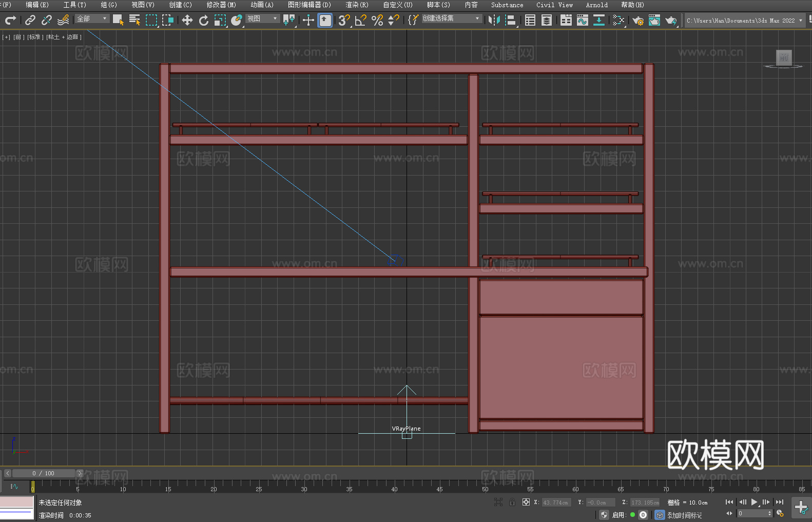Toggle the Scene Explorer icon

click(x=530, y=20)
